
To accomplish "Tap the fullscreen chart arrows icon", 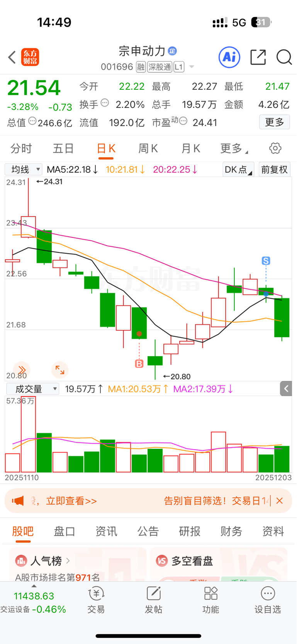I will coord(60,370).
